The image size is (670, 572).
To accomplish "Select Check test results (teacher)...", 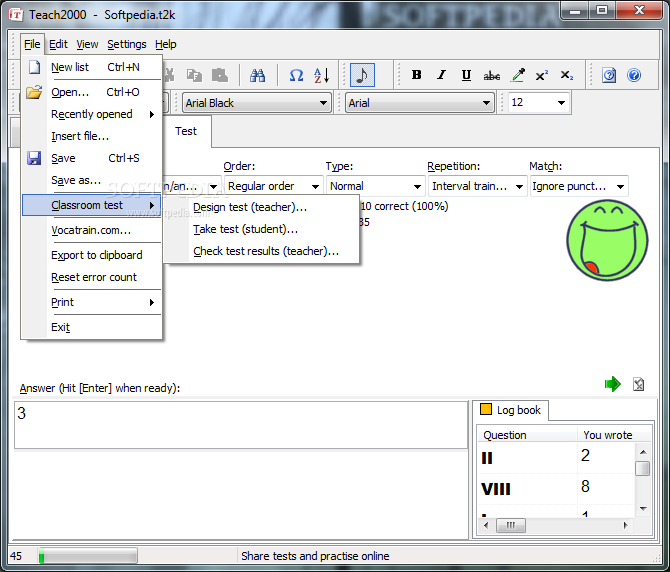I will [261, 251].
